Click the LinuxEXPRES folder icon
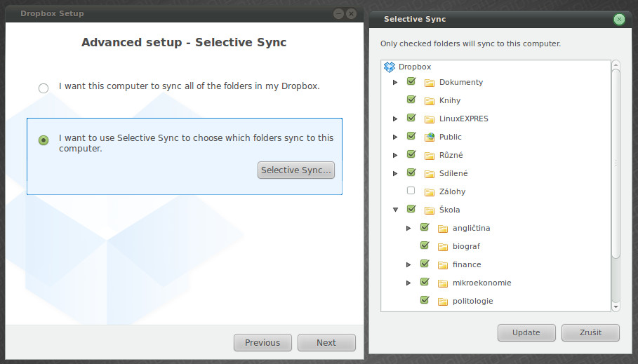The image size is (638, 364). coord(430,119)
